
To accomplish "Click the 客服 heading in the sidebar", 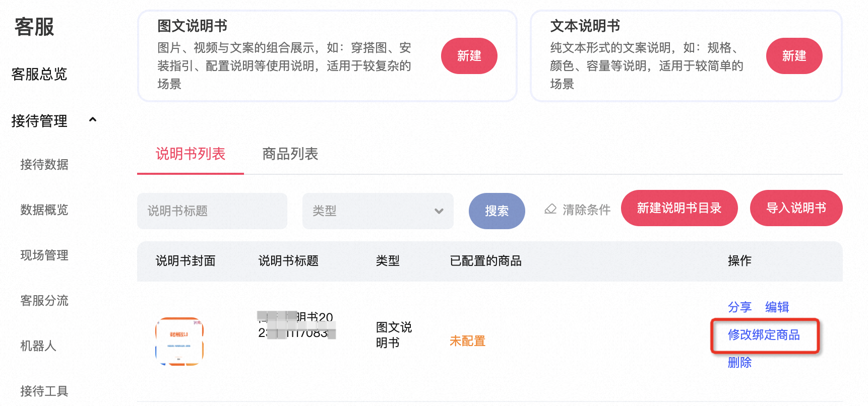I will point(34,27).
